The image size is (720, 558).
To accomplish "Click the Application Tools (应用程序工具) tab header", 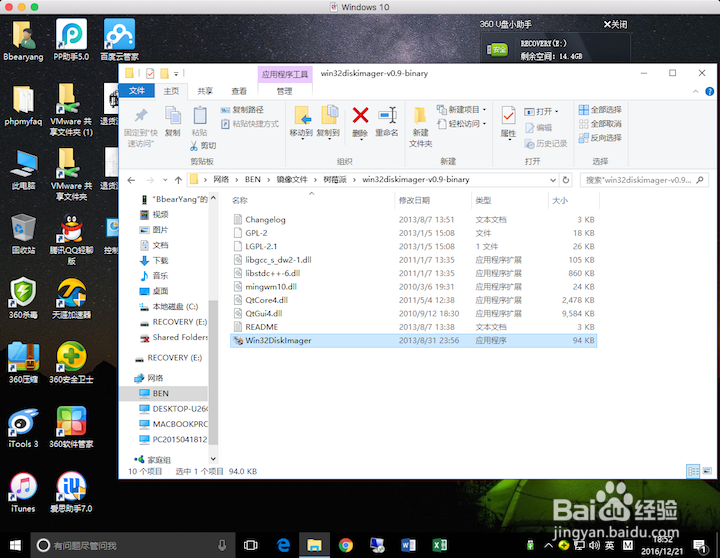I will click(x=285, y=74).
